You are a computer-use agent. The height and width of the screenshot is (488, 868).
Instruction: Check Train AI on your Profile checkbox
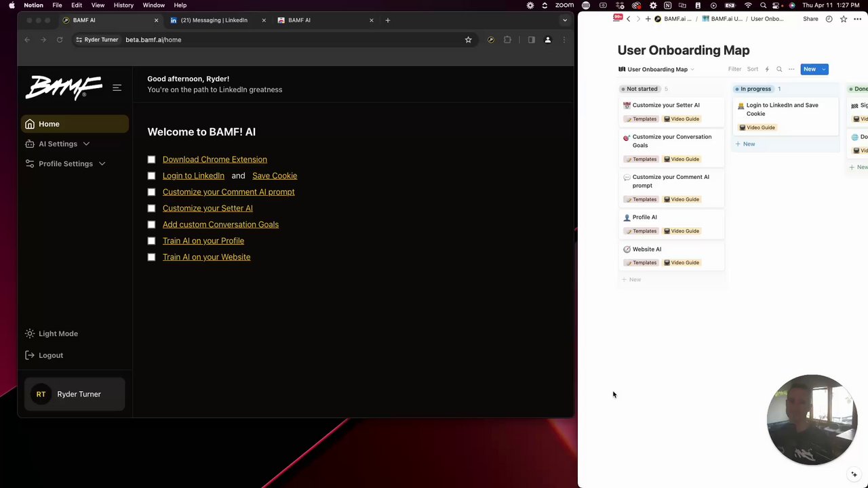[151, 241]
